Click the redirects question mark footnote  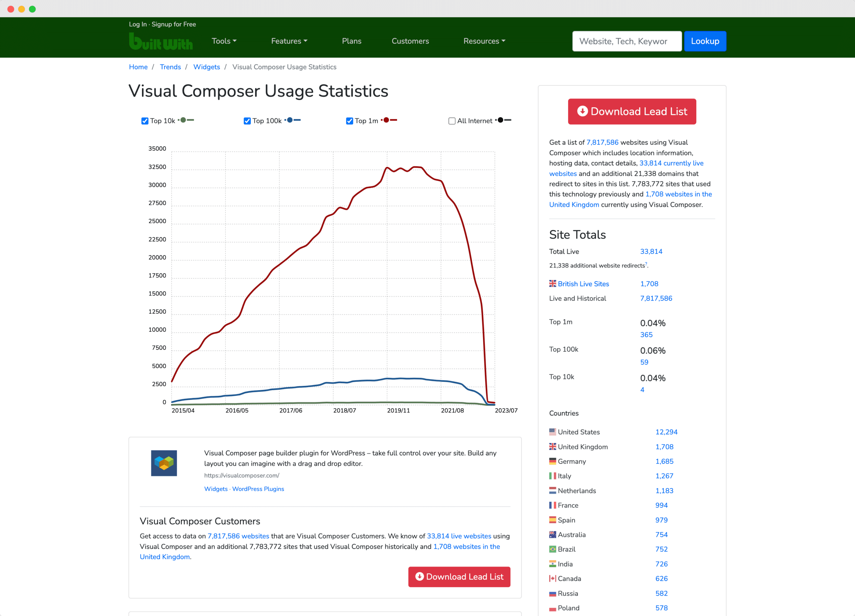click(x=646, y=264)
